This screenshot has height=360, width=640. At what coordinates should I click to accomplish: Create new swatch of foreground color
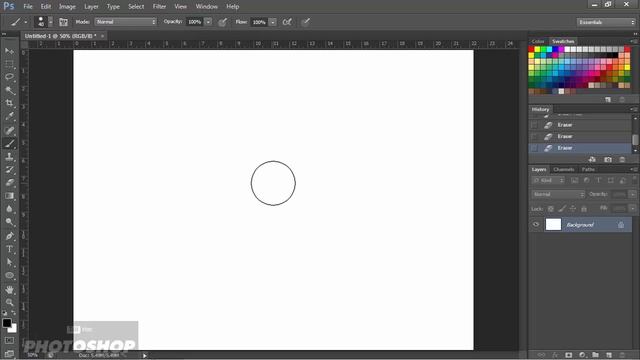pyautogui.click(x=608, y=100)
